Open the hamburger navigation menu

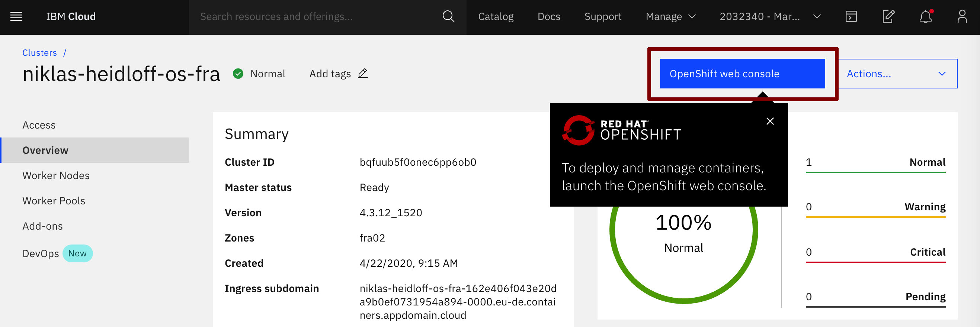tap(16, 17)
